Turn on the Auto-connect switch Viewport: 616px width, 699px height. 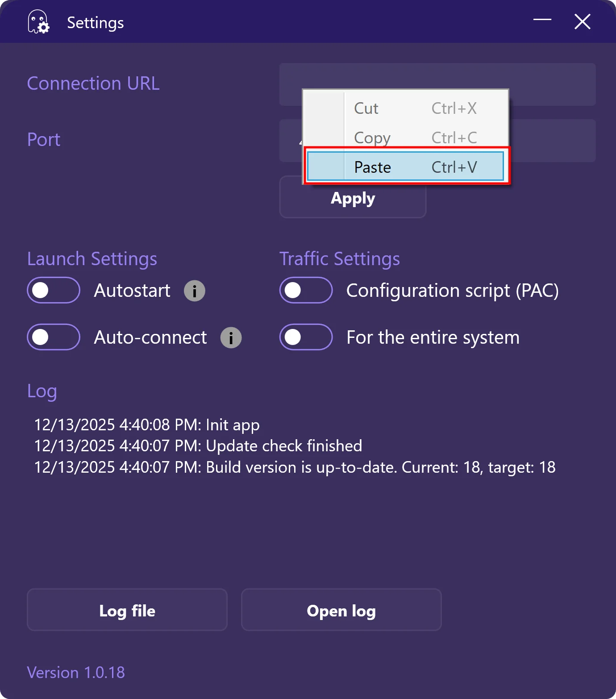tap(54, 337)
